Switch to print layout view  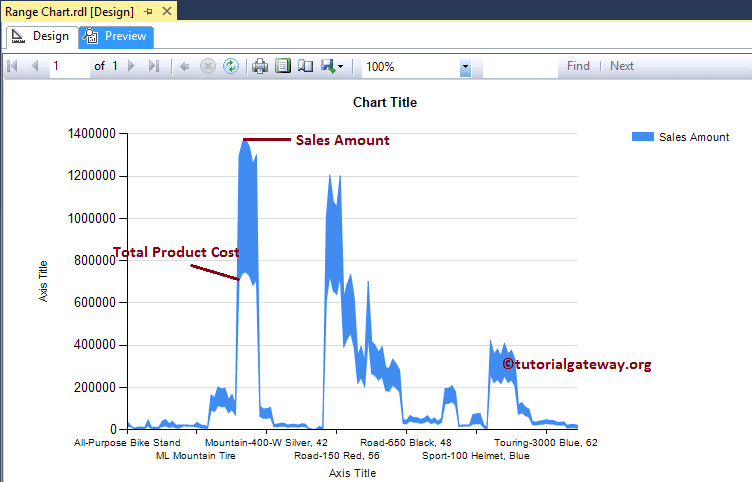coord(283,66)
